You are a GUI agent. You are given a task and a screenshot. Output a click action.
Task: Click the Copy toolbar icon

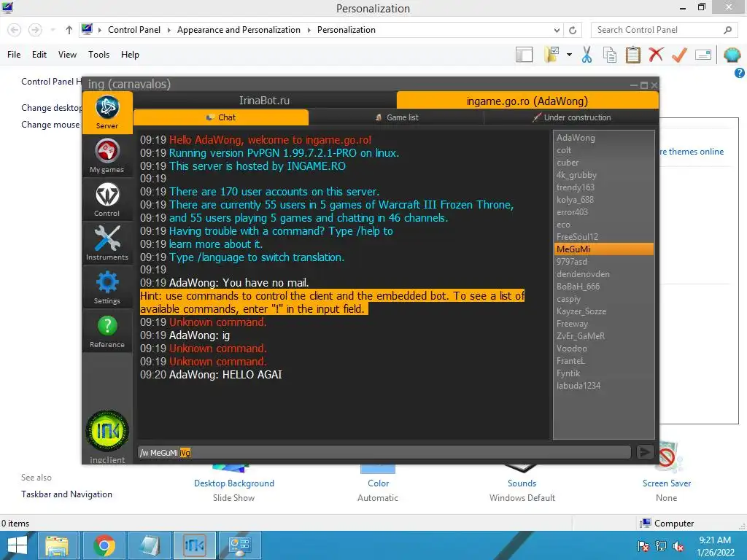pos(610,55)
